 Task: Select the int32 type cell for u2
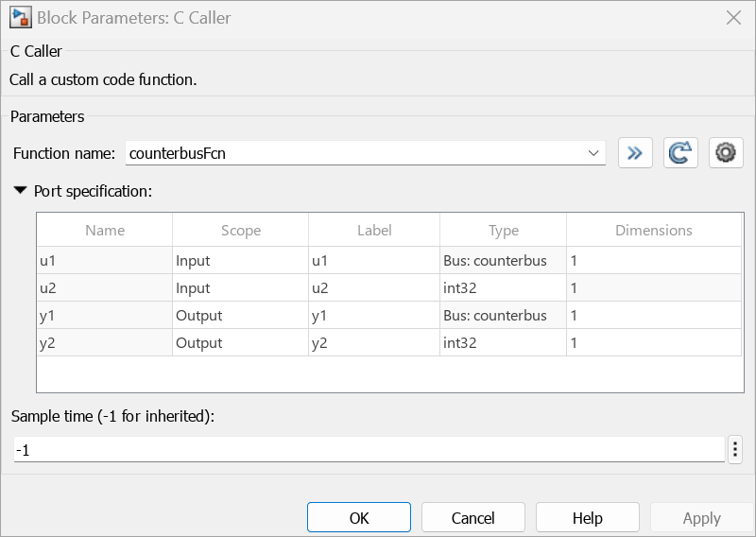[503, 288]
